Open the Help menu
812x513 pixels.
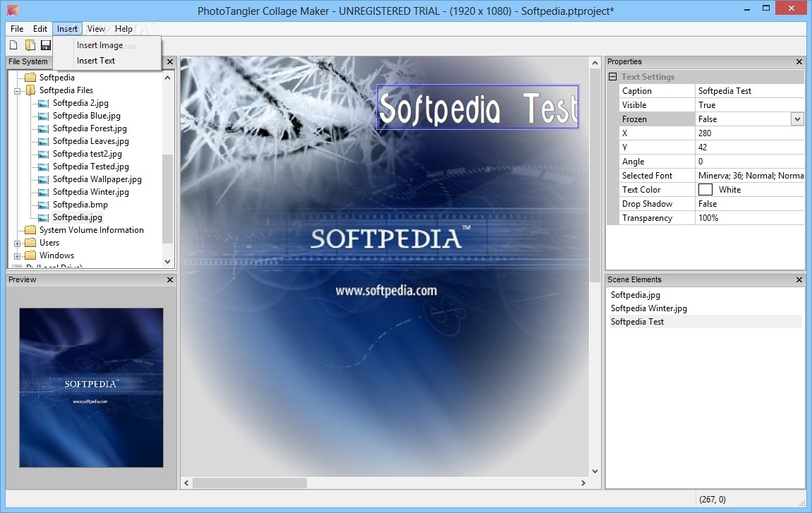coord(123,29)
